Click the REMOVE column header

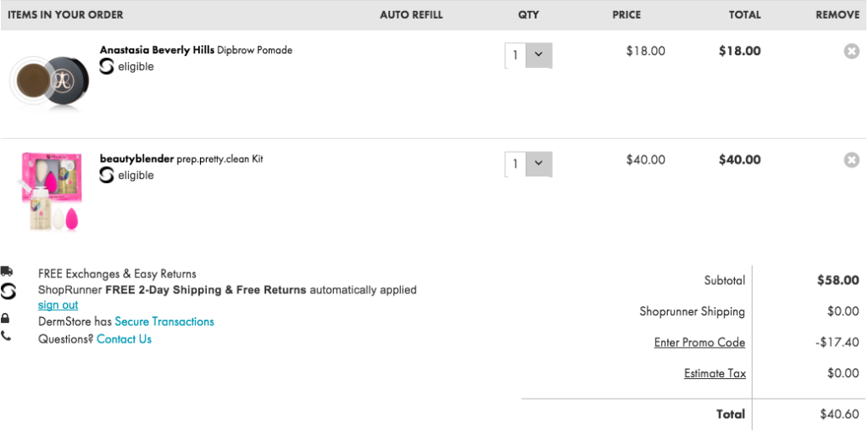coord(837,15)
